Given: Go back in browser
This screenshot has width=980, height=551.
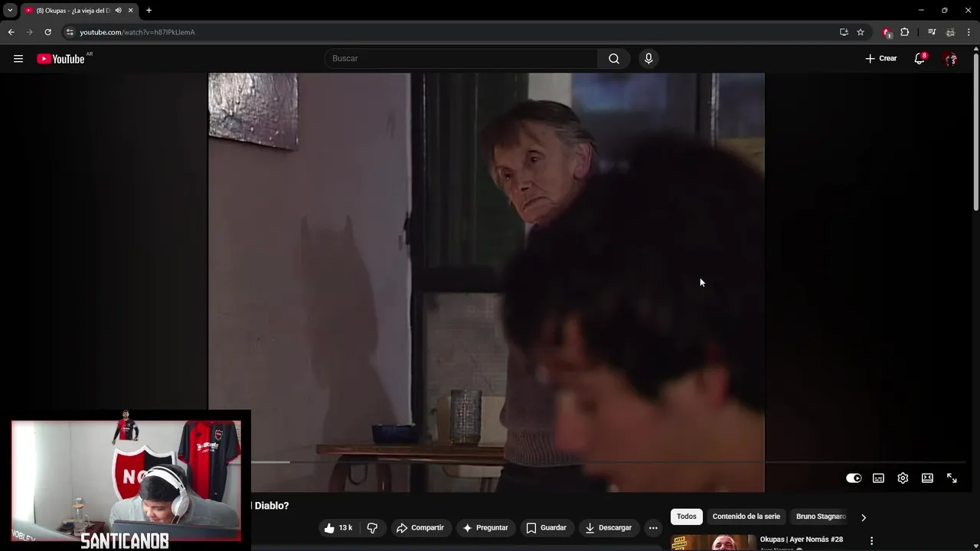Looking at the screenshot, I should click(x=11, y=32).
